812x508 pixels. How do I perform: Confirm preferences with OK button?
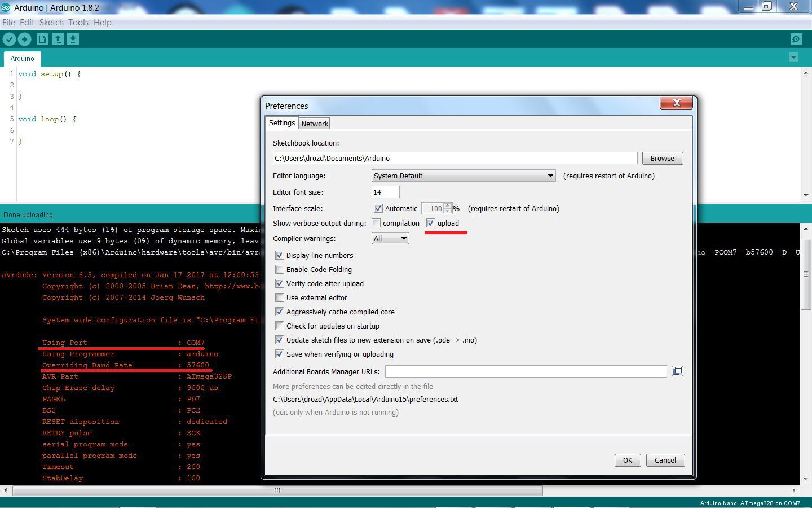coord(628,460)
